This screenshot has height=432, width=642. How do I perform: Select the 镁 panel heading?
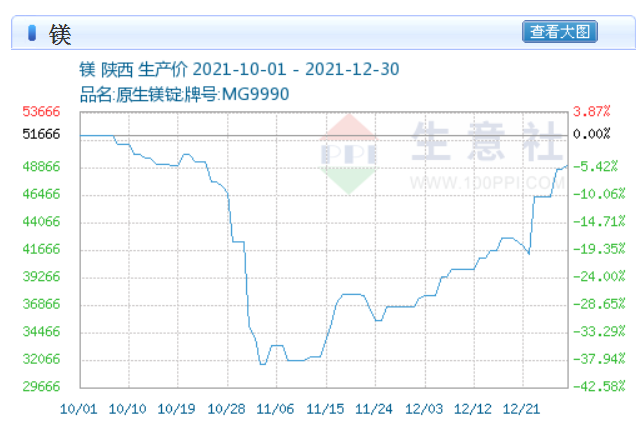[59, 33]
